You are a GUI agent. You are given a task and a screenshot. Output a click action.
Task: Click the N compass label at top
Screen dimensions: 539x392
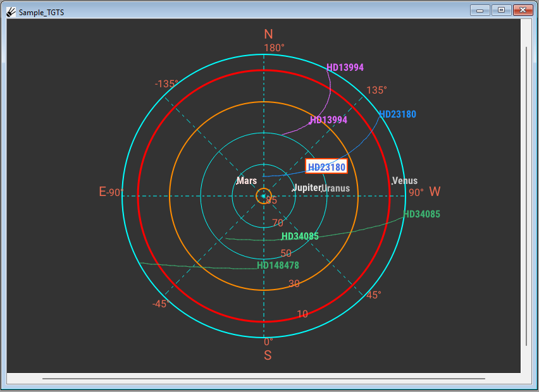pos(268,34)
